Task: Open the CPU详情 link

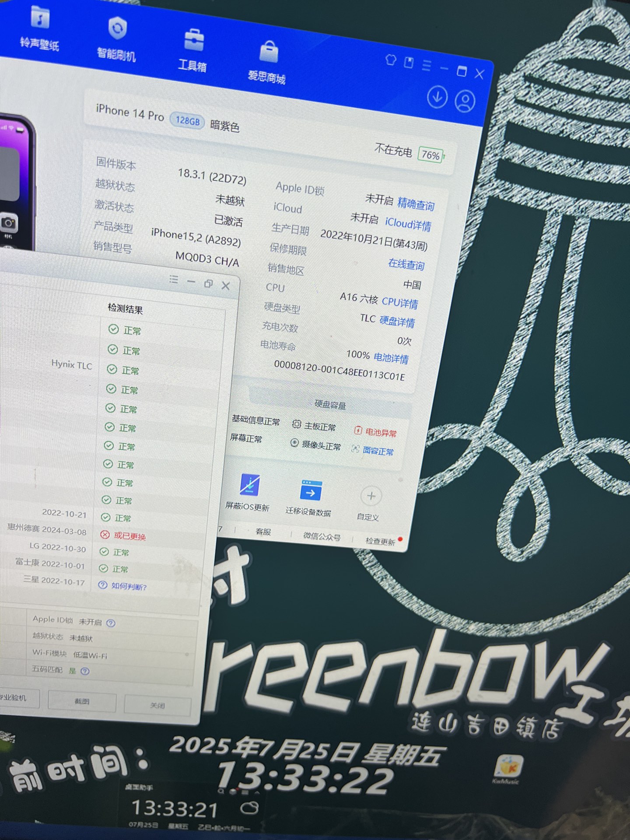Action: 400,302
